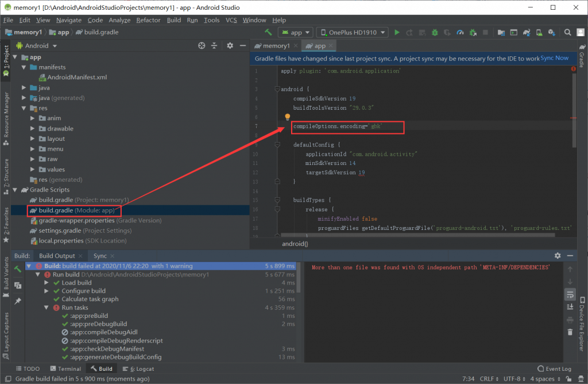The height and width of the screenshot is (384, 588).
Task: Click the locate target icon in Project panel
Action: [202, 46]
